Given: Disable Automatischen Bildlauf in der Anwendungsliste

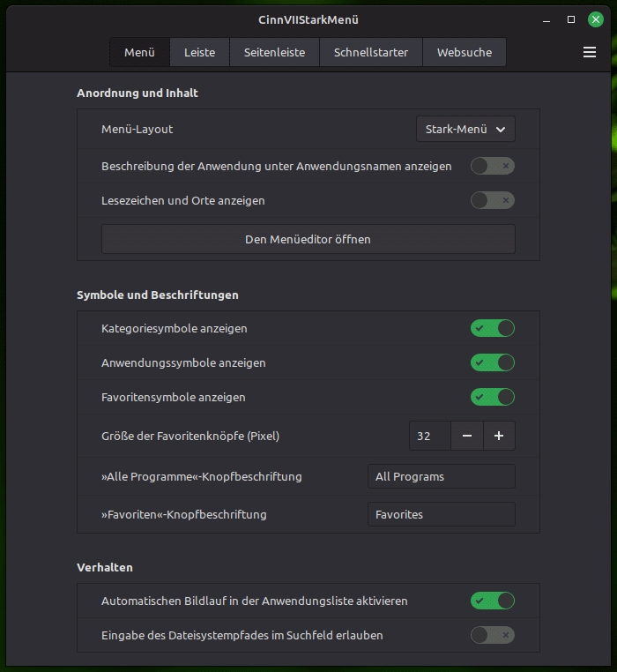Looking at the screenshot, I should click(x=493, y=601).
